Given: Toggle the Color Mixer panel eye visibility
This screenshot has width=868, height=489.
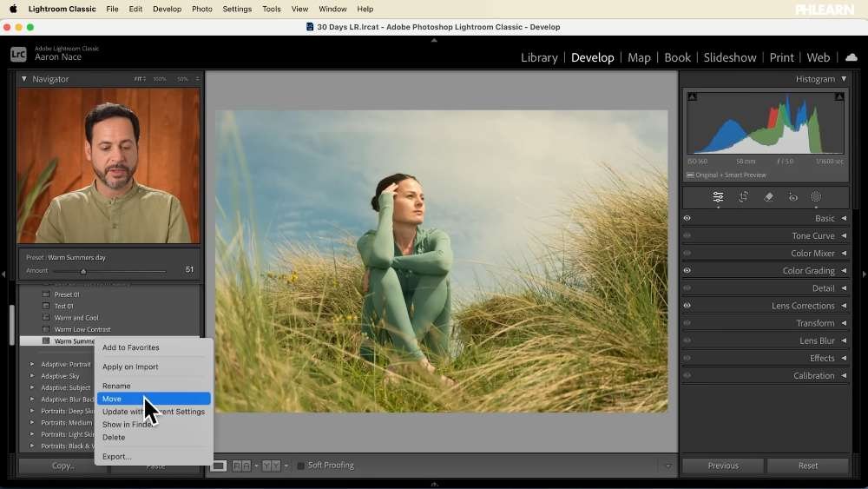Looking at the screenshot, I should coord(687,253).
